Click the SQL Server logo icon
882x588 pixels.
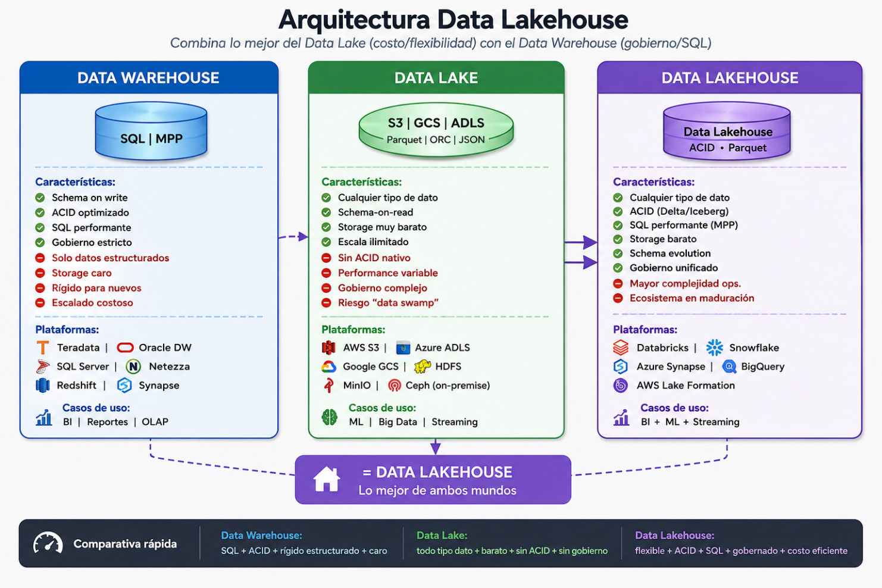pos(43,367)
